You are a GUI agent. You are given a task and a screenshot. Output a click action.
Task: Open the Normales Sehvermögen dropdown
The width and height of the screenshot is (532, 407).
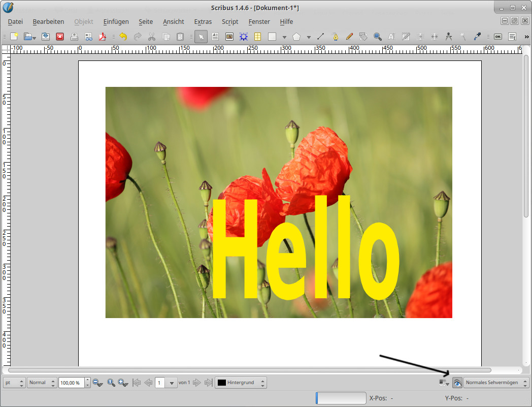click(496, 383)
